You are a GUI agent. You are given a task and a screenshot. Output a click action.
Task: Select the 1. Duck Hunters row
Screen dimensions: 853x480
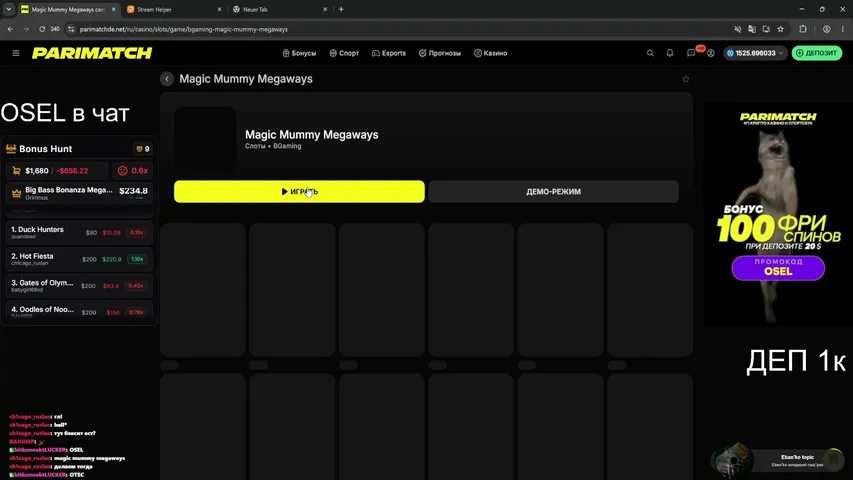pos(79,232)
